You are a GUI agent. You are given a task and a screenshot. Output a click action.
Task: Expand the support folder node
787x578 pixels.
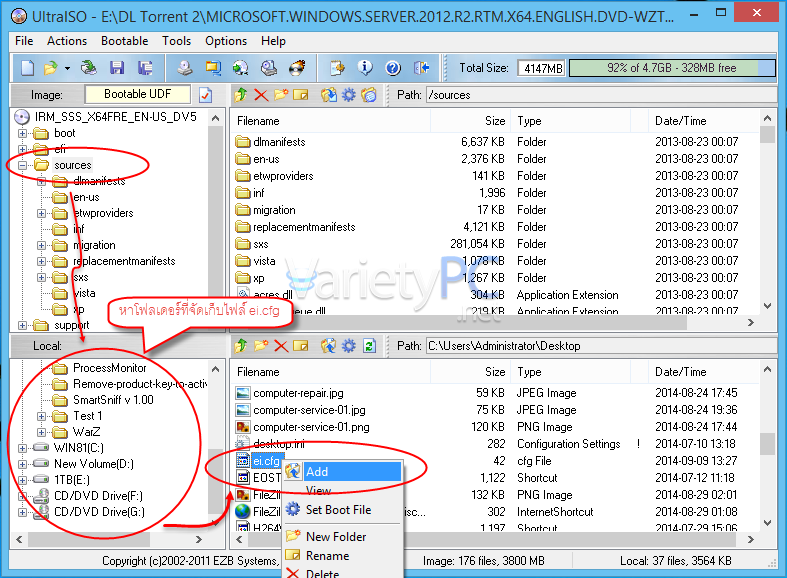coord(22,325)
